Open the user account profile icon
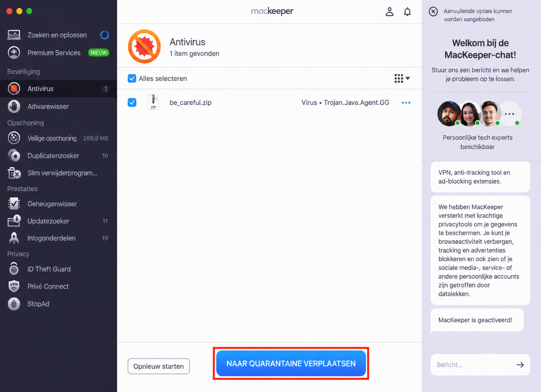 click(389, 12)
